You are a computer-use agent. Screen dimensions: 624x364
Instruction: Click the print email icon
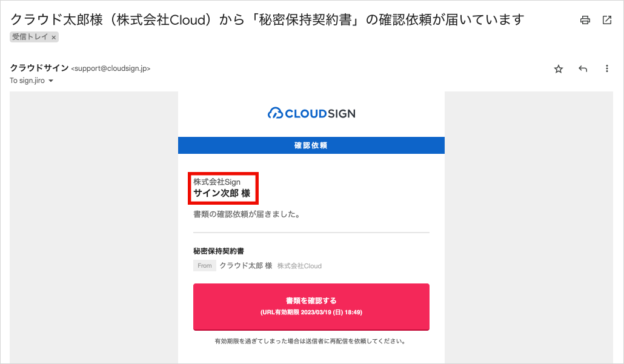tap(585, 20)
